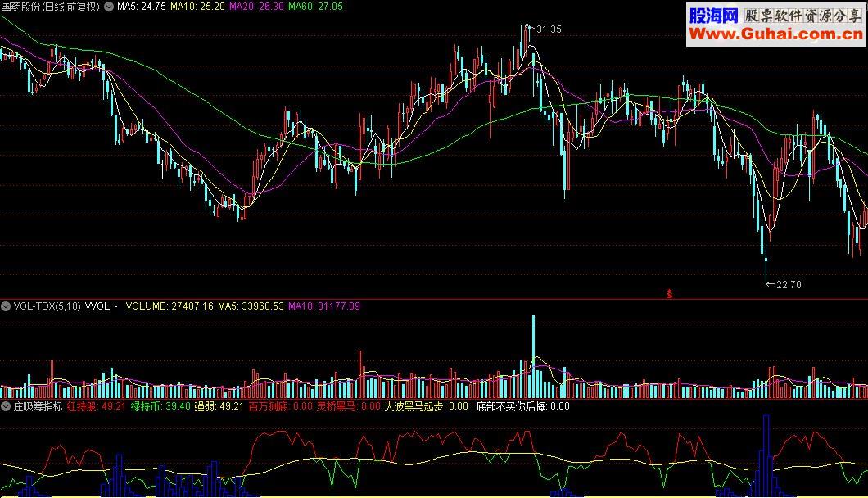
Task: Select the MA5: 24.75 price label
Action: (x=141, y=7)
